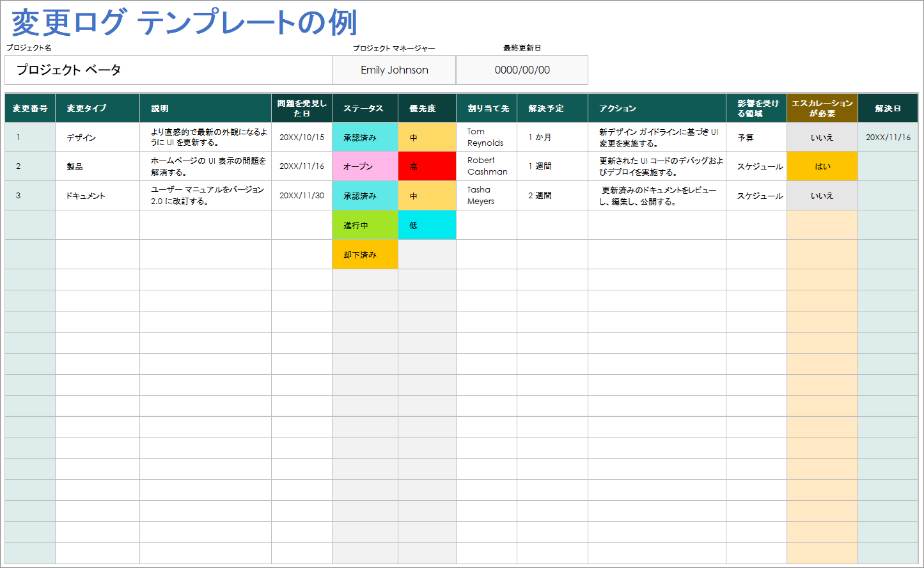Select assignee Tom Reynolds

(487, 137)
